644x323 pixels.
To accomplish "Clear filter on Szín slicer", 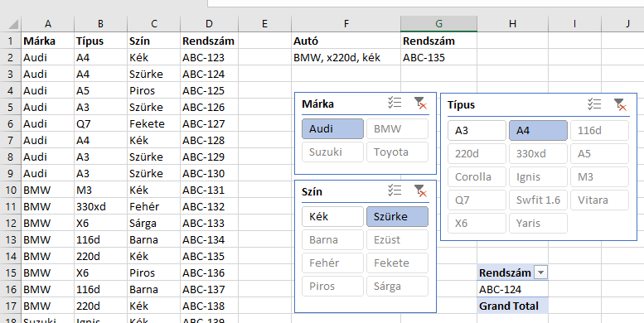I will [x=420, y=190].
